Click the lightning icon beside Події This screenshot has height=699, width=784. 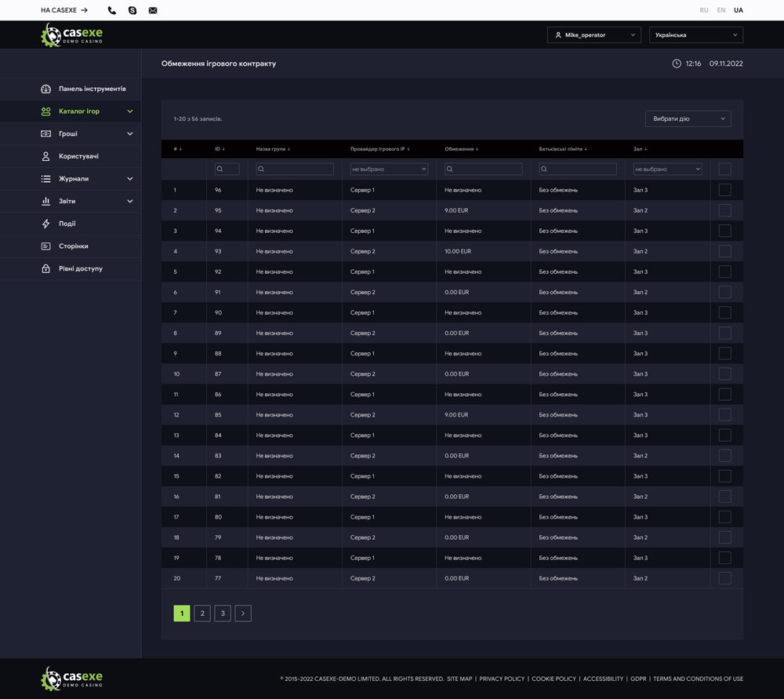coord(46,224)
